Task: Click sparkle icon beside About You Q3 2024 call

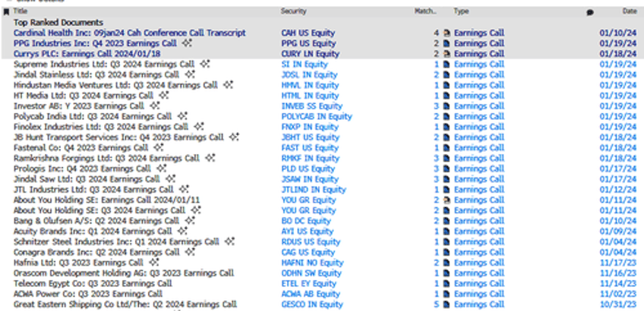Action: [x=196, y=210]
